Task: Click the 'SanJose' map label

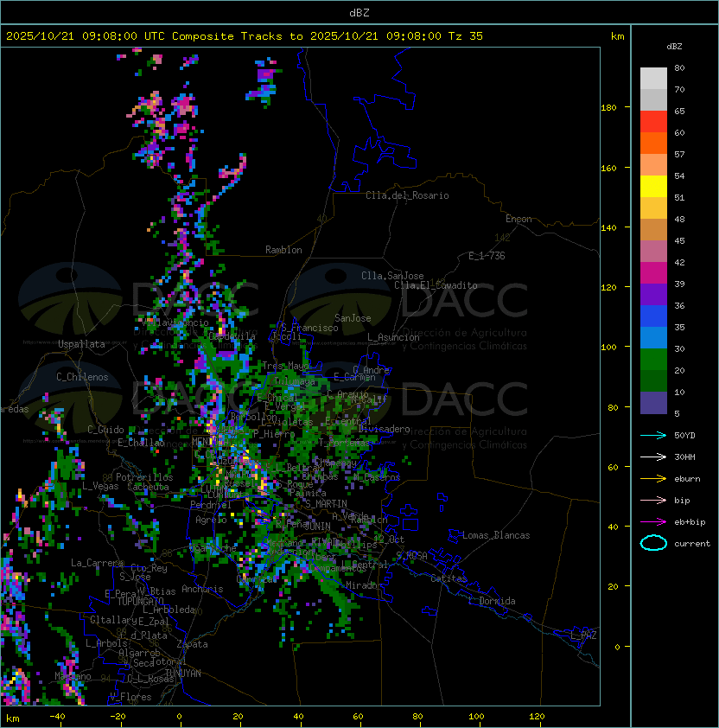Action: pos(353,318)
